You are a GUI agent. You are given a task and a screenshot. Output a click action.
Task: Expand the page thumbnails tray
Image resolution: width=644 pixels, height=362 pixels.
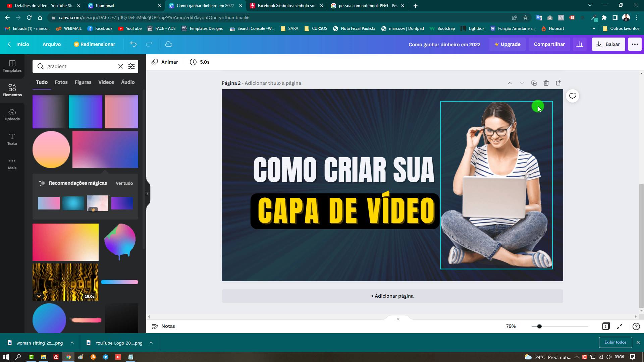pyautogui.click(x=398, y=319)
